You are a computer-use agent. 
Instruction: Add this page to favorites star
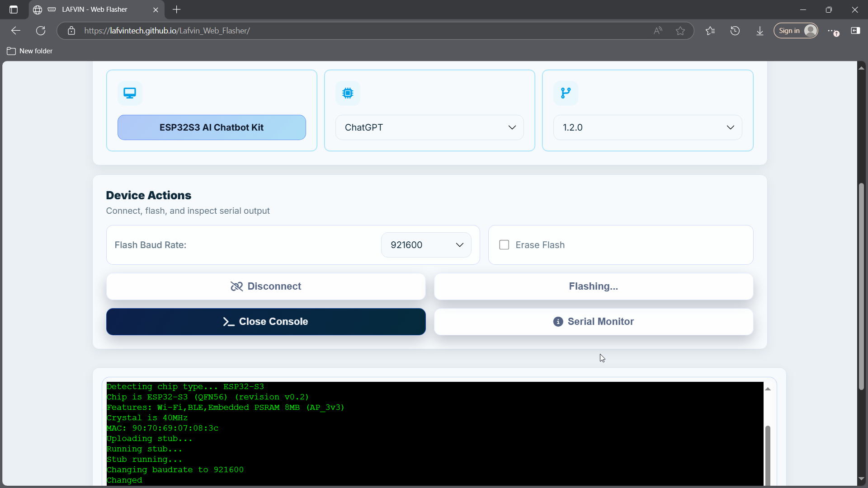pyautogui.click(x=680, y=31)
